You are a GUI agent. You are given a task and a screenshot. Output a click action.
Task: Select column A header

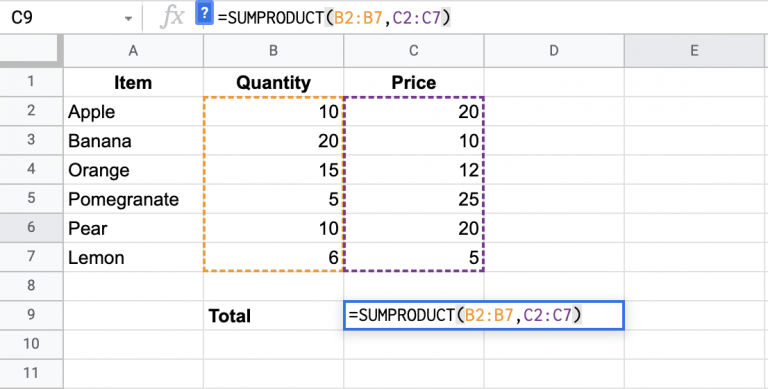133,51
